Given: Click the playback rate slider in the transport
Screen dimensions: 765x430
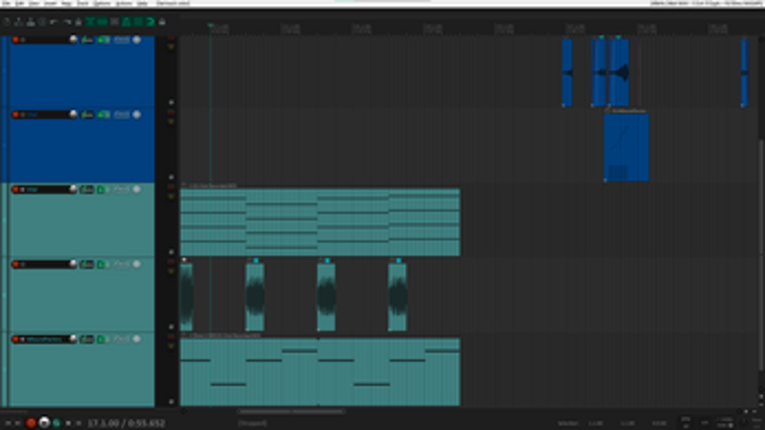Looking at the screenshot, I should (x=725, y=426).
